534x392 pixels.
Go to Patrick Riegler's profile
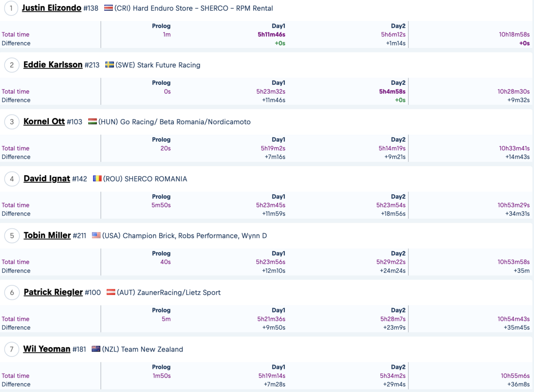coord(53,292)
